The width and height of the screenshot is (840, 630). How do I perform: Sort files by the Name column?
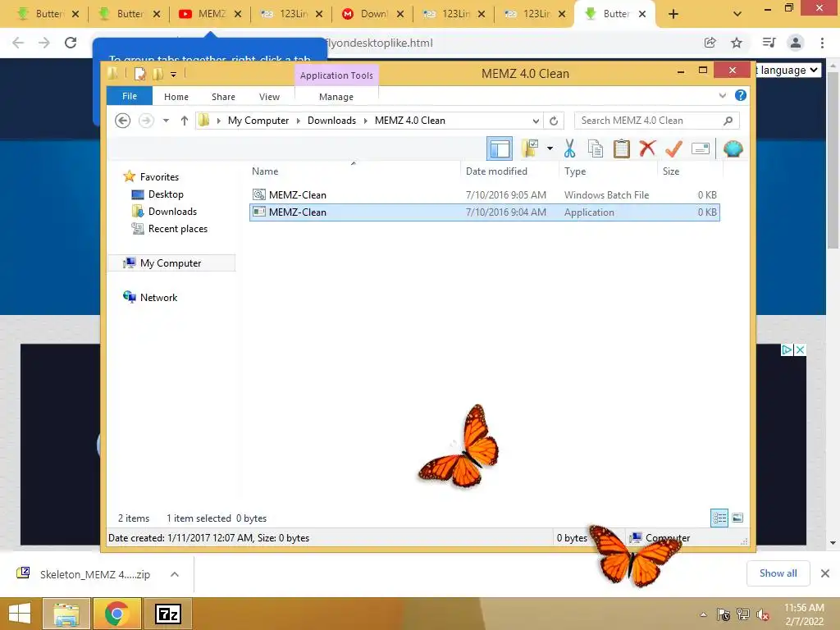(265, 171)
